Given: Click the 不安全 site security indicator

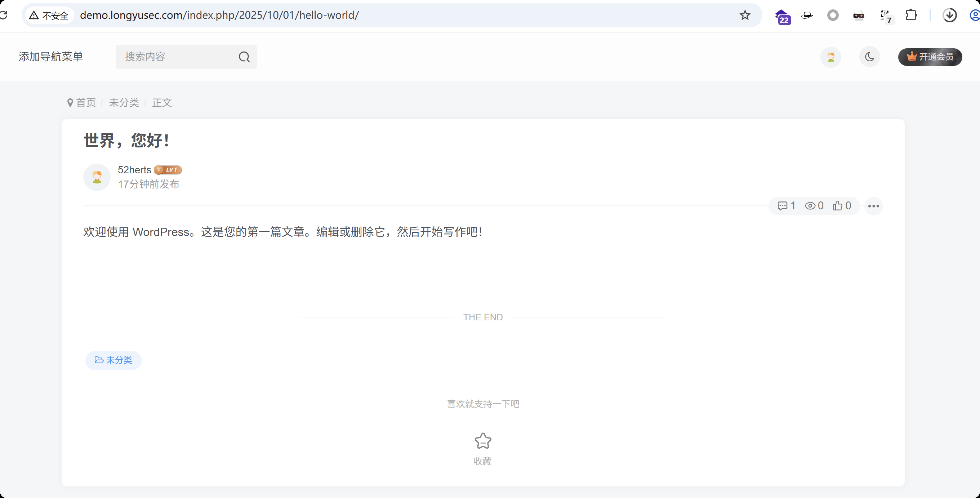Looking at the screenshot, I should 49,15.
